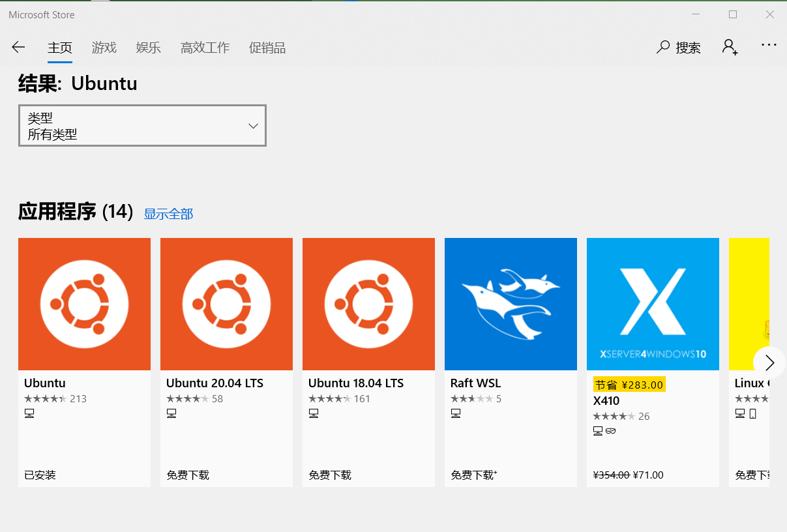787x532 pixels.
Task: Click the PC device icon under Ubuntu
Action: tap(29, 413)
